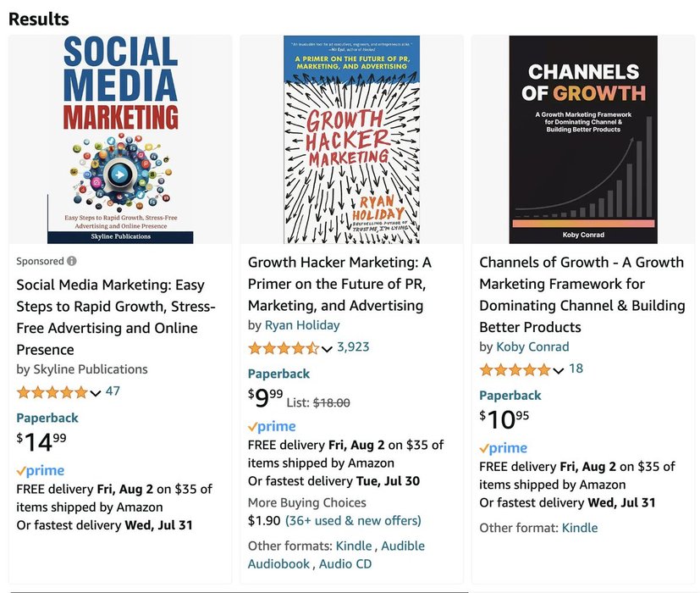The image size is (700, 593).
Task: Click the Sponsored info icon
Action: coord(72,261)
